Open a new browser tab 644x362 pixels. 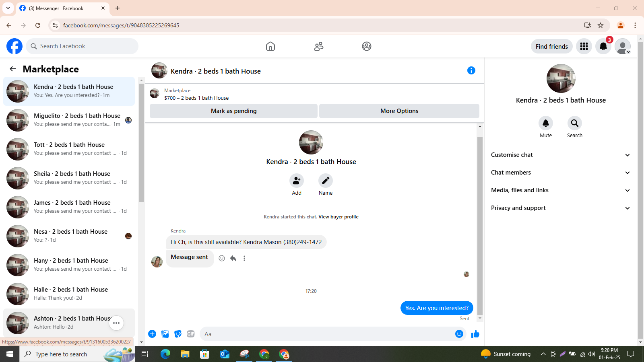coord(118,8)
